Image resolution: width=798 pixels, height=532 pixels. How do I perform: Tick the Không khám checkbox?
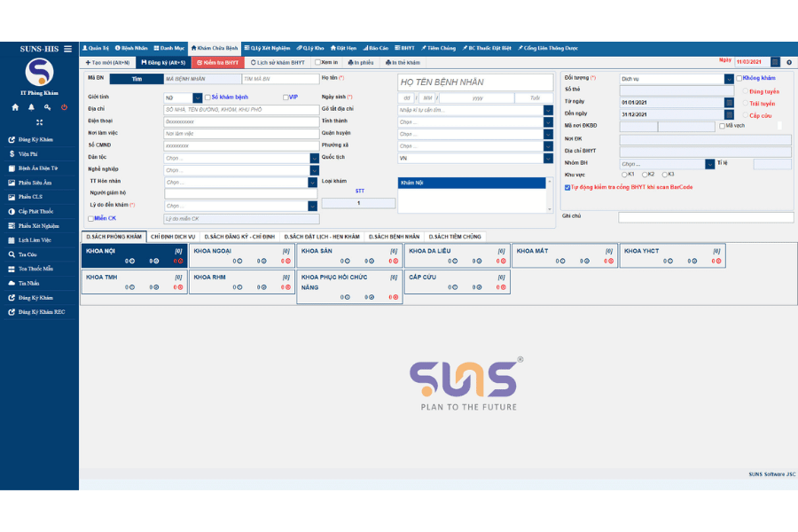[x=739, y=78]
